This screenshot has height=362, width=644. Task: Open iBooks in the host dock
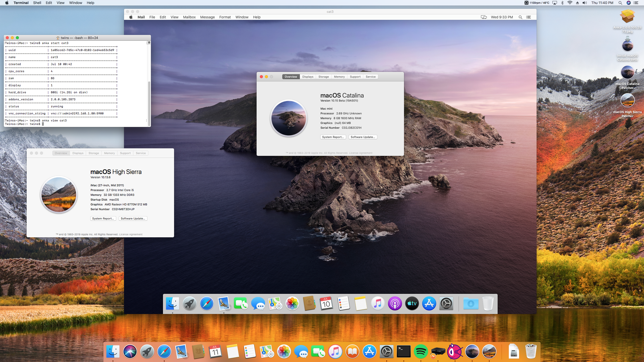[x=352, y=351]
